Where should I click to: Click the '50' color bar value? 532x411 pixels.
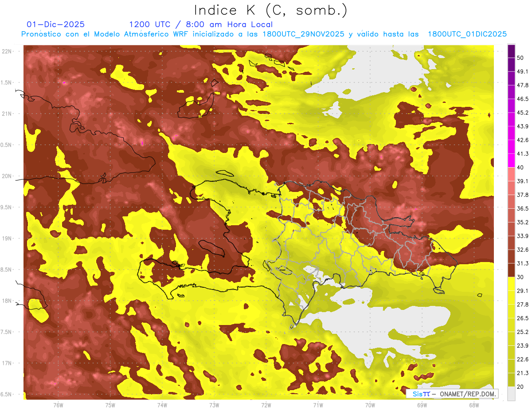(x=521, y=58)
